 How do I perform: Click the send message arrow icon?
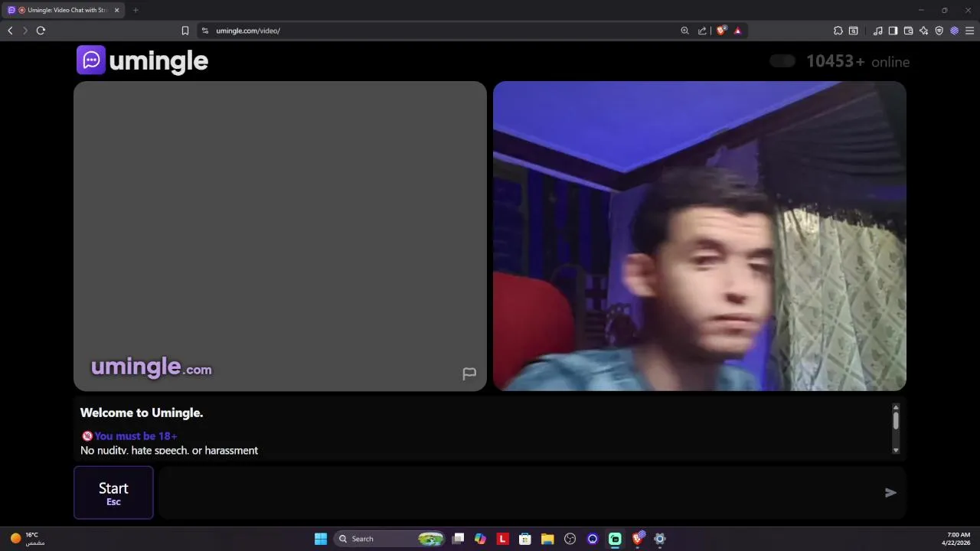(x=890, y=493)
